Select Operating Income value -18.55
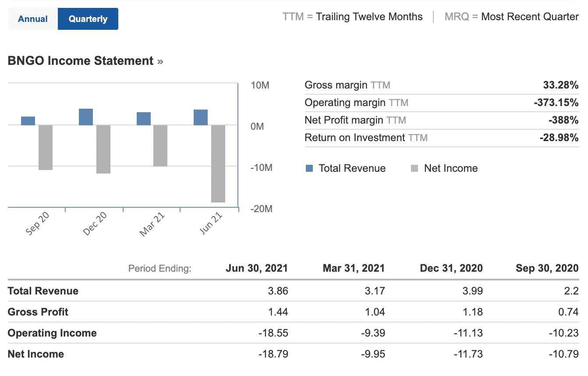 274,333
